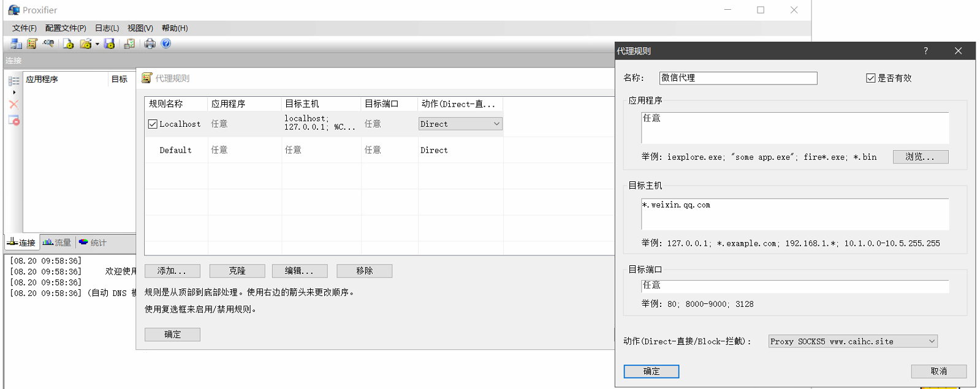Select the Default rule row name
Screen dimensions: 980x389
pyautogui.click(x=175, y=150)
